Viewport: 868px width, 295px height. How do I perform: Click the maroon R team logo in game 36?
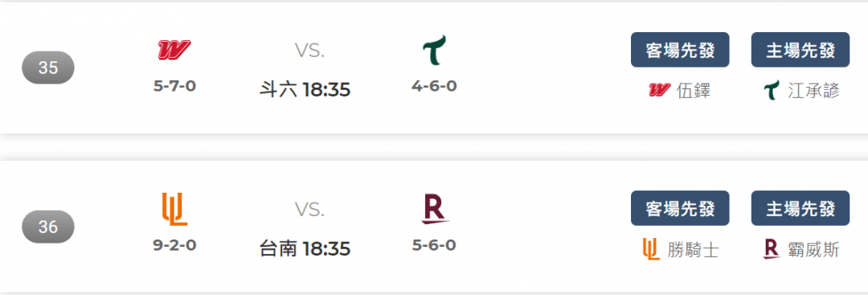435,209
